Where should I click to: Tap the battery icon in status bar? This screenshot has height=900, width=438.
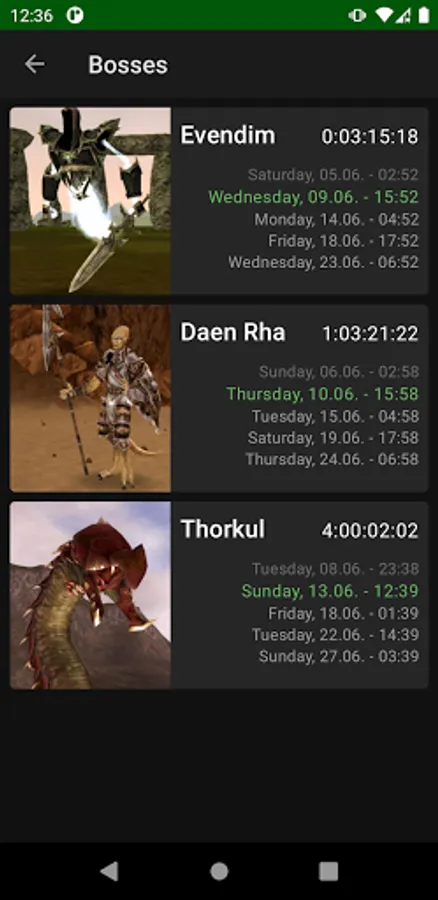(x=424, y=15)
